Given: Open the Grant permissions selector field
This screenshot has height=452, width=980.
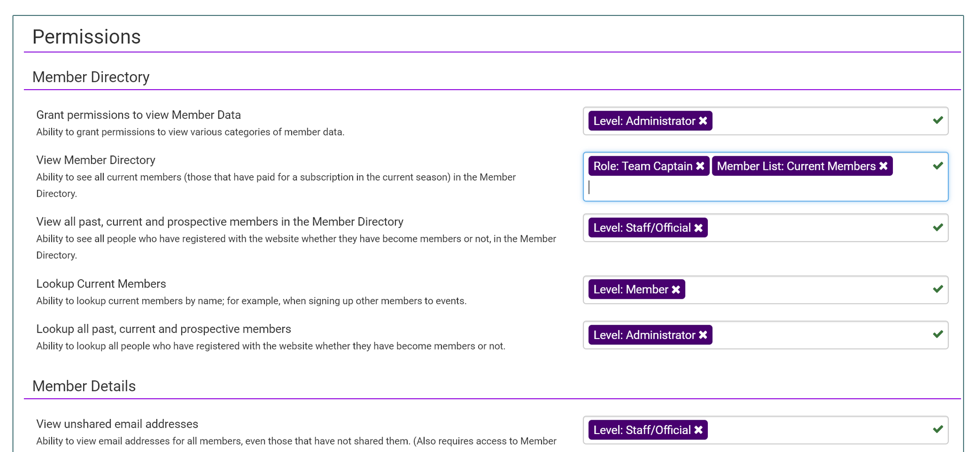Looking at the screenshot, I should (x=816, y=121).
